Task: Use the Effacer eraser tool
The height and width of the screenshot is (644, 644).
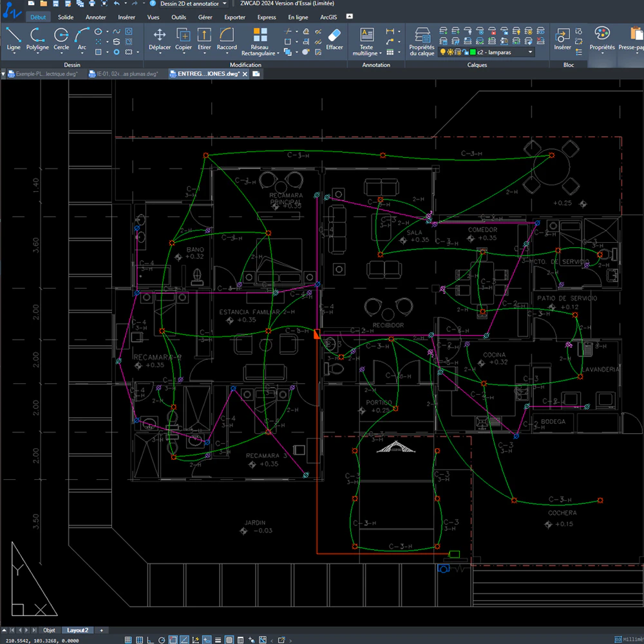Action: [334, 39]
